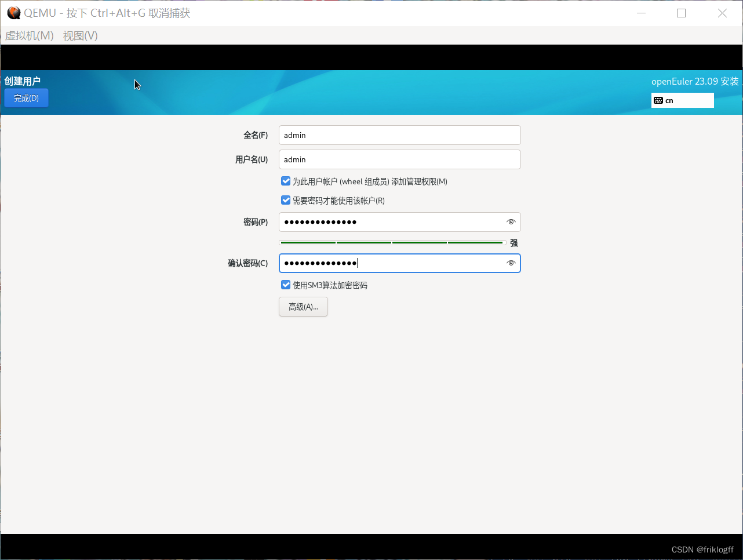Click the openEuler 23.09 安装 title text

click(695, 81)
